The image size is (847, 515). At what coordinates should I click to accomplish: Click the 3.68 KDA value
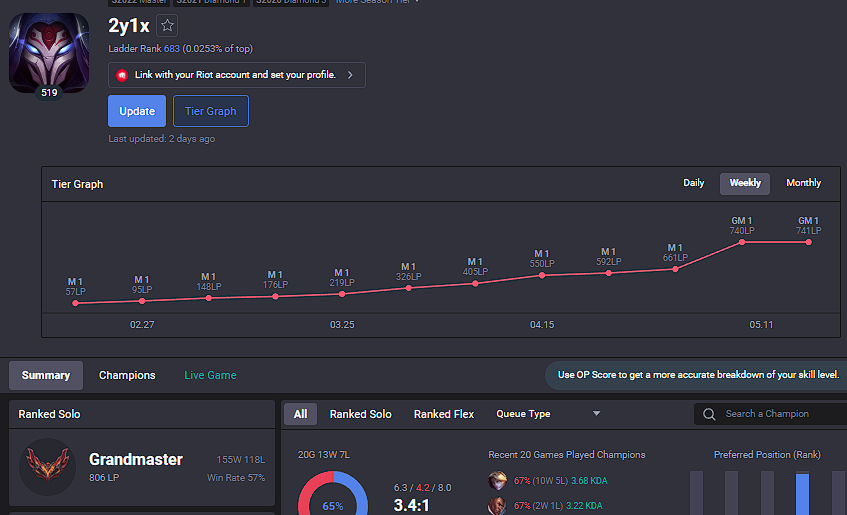coord(589,480)
